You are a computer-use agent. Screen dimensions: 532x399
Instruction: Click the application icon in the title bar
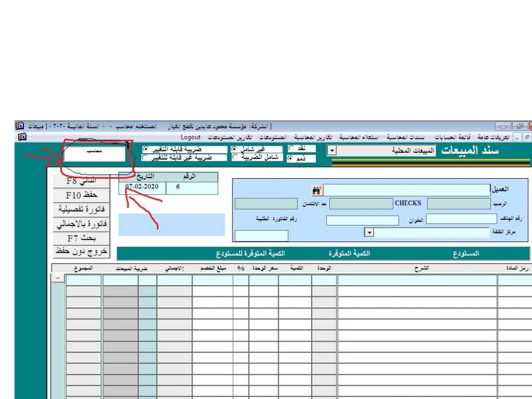point(19,126)
